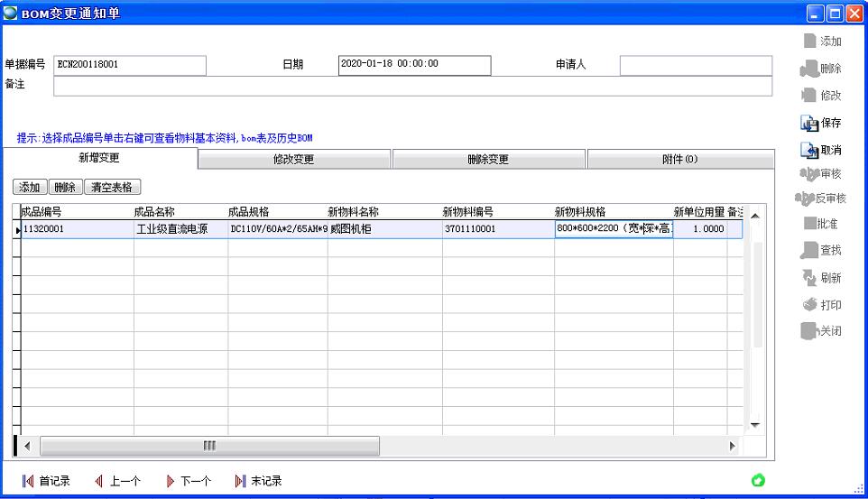Click the Print (打印) icon
Image resolution: width=868 pixels, height=499 pixels.
point(809,305)
